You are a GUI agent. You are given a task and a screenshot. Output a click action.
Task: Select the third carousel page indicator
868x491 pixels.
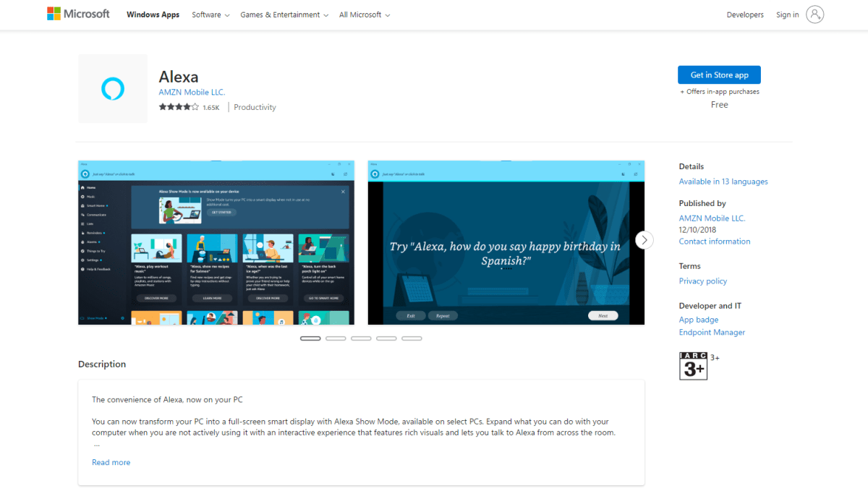coord(361,338)
